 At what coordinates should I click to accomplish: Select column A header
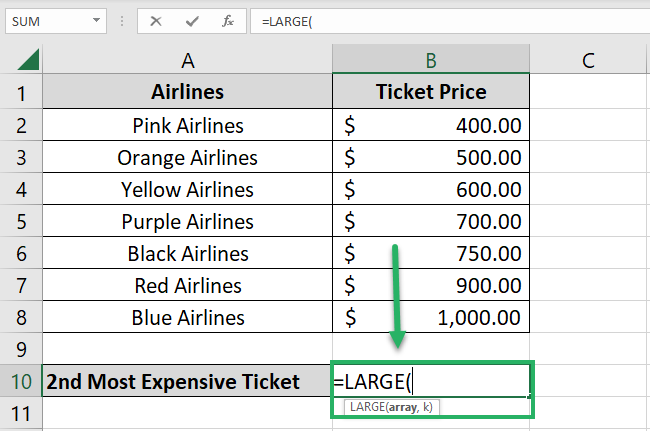[187, 61]
